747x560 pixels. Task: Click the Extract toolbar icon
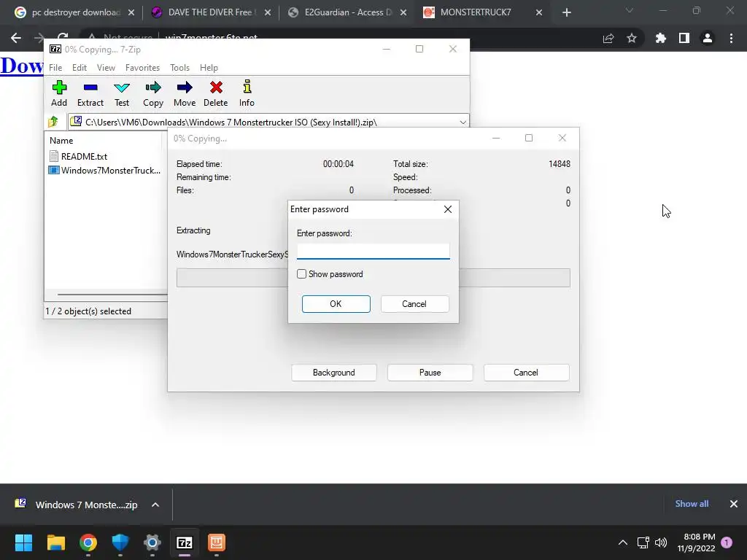pos(90,93)
